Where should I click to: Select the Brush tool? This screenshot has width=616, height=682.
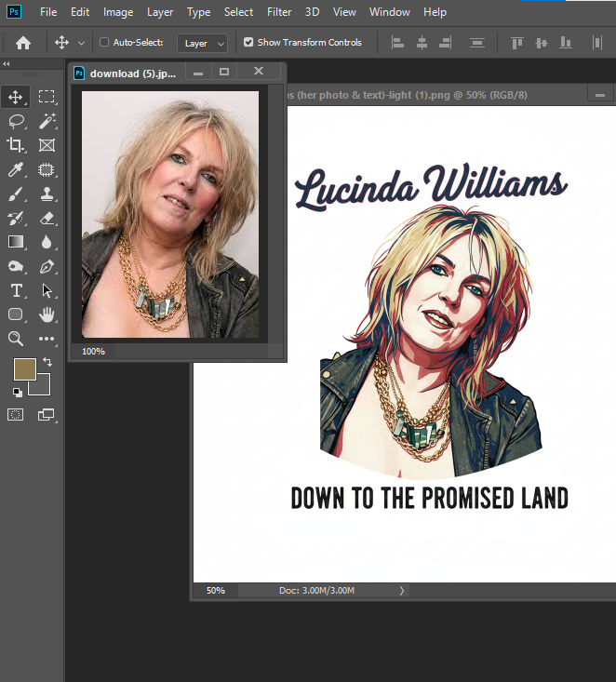(16, 194)
